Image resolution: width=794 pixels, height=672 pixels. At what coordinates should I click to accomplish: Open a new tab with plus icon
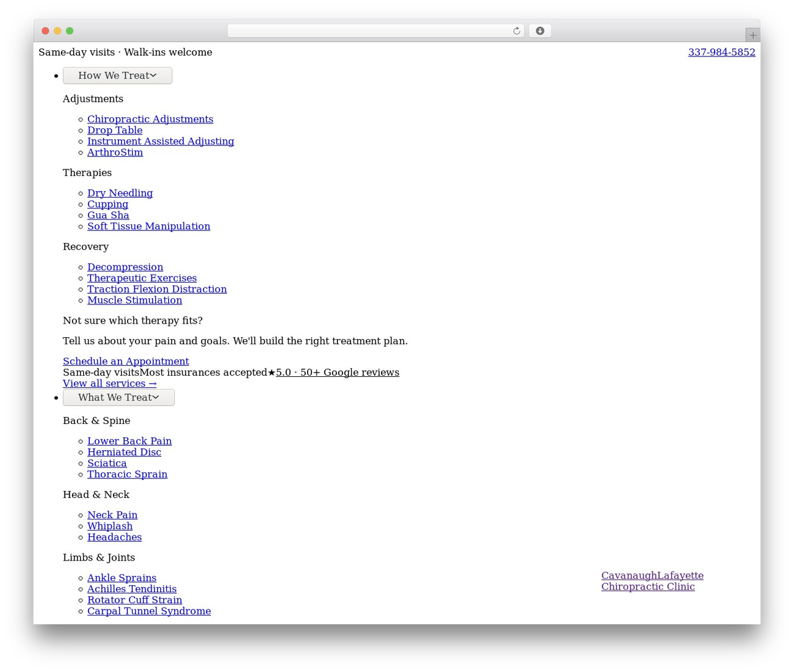pos(752,35)
